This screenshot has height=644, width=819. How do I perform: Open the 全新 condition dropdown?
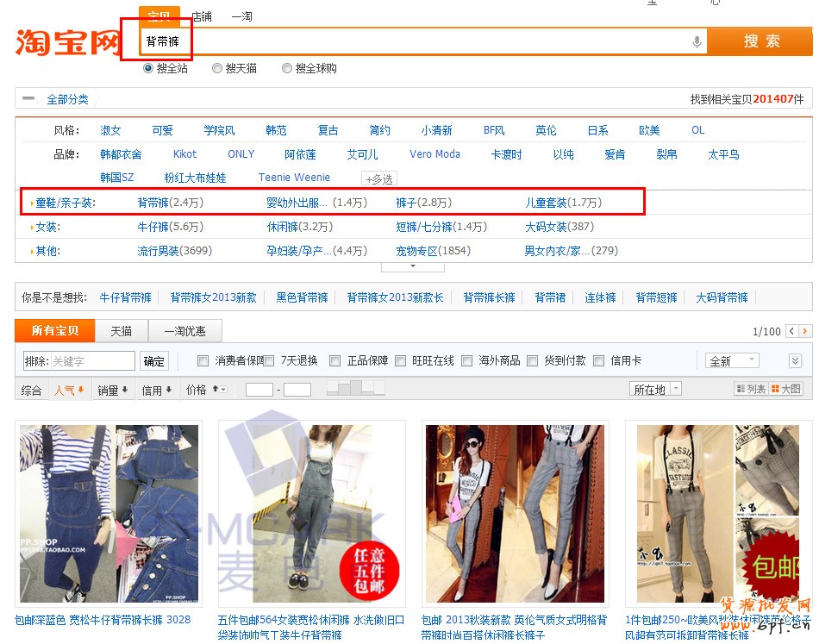tap(732, 361)
